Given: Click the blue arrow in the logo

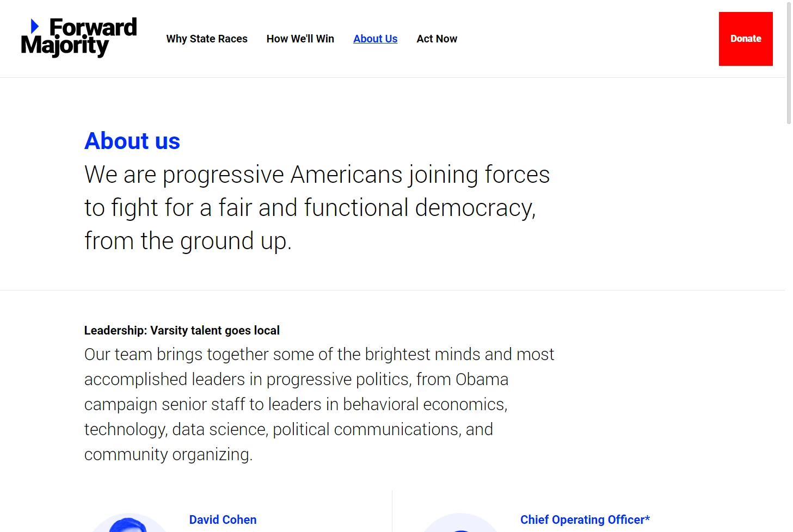Looking at the screenshot, I should (35, 26).
